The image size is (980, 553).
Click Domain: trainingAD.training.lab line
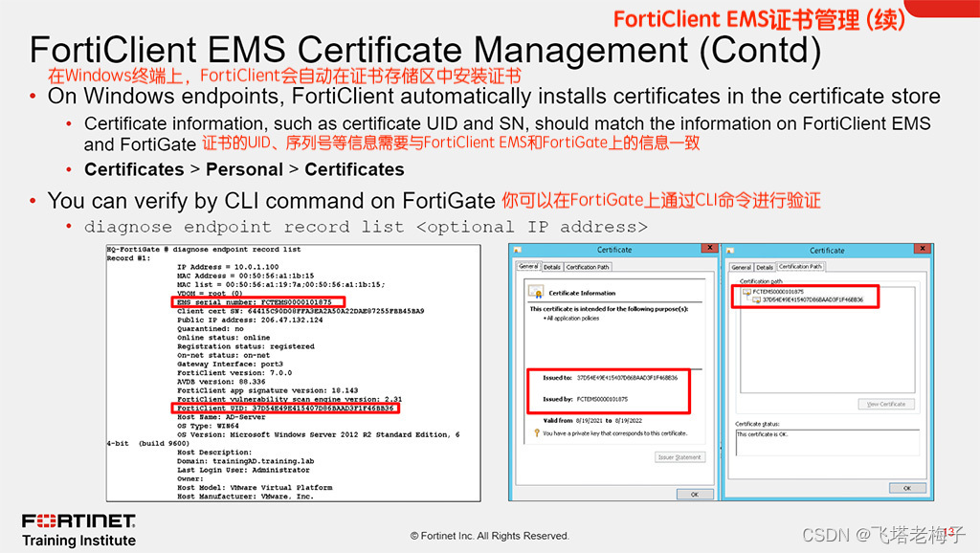click(246, 461)
